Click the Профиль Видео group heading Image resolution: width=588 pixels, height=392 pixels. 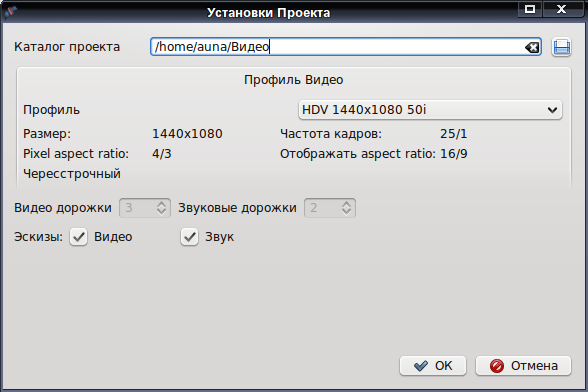pos(294,80)
